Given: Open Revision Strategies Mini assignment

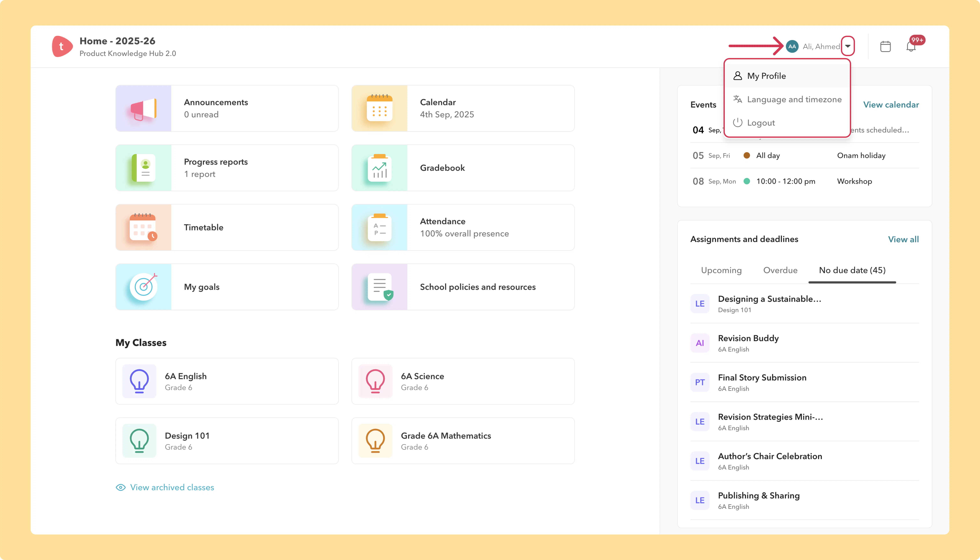Looking at the screenshot, I should pos(805,422).
